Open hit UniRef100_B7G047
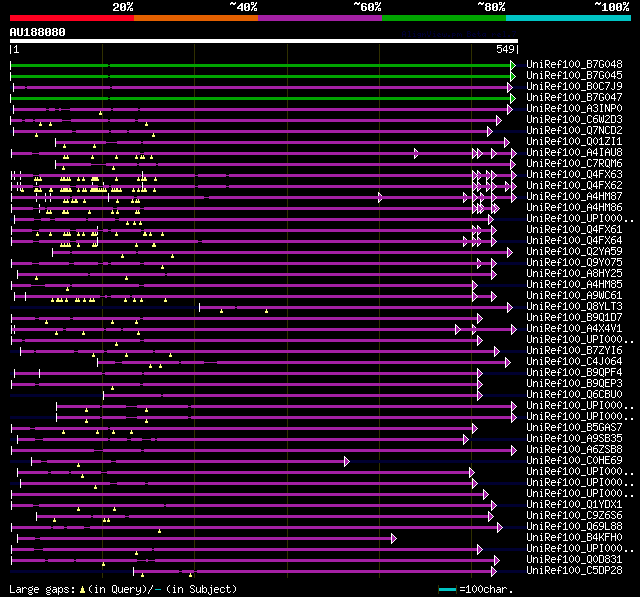 coord(574,98)
